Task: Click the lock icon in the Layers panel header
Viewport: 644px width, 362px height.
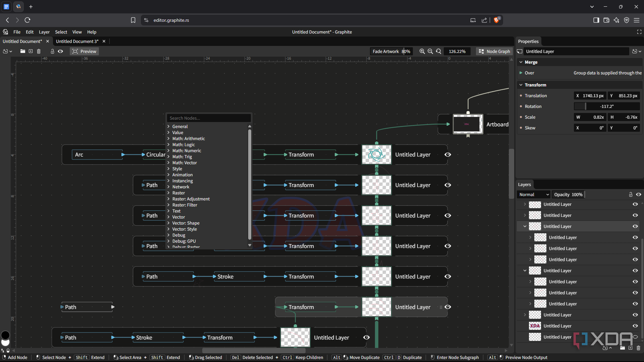Action: tap(631, 194)
